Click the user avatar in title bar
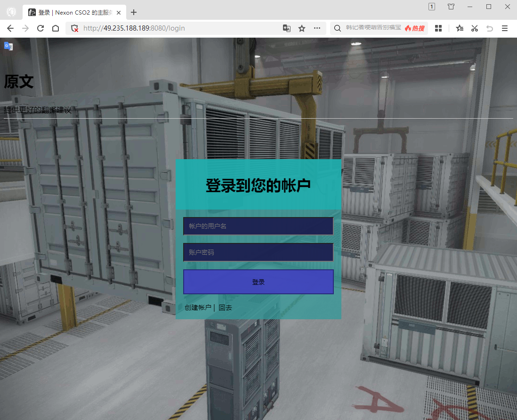Screen dimensions: 517x420 tap(12, 12)
